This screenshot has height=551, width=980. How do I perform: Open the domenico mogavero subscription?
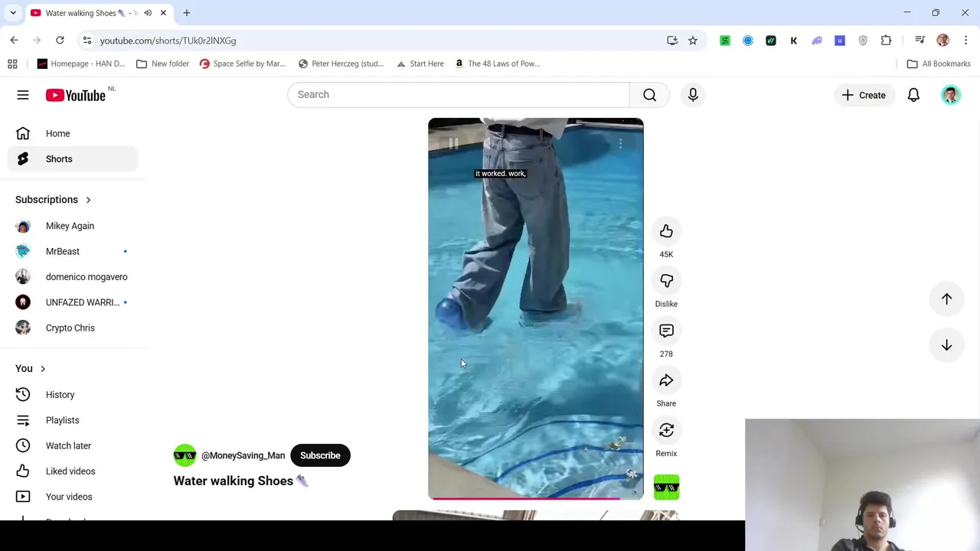(x=73, y=277)
